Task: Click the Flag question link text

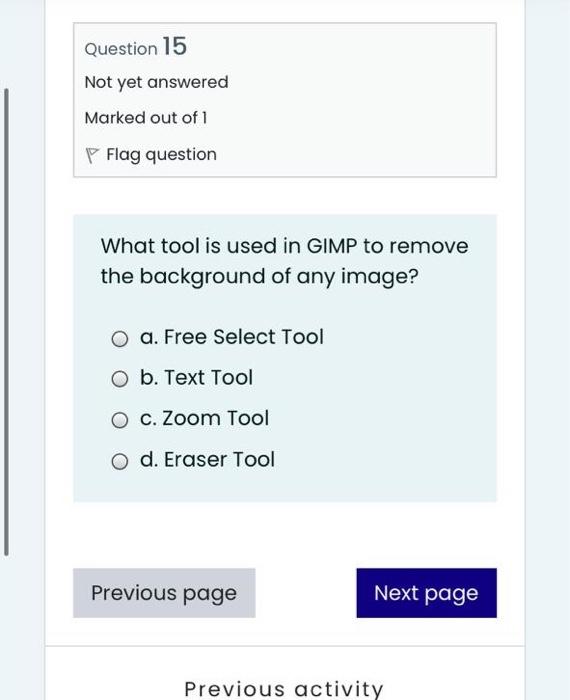Action: pos(162,155)
